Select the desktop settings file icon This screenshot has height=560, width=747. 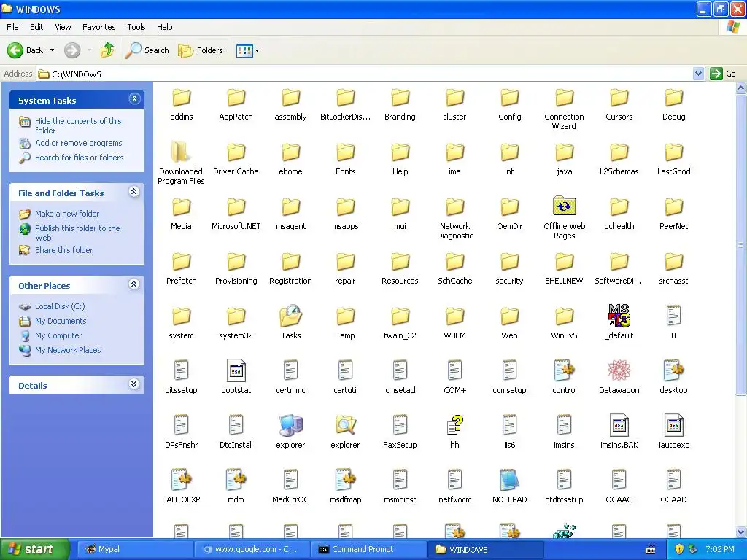click(673, 370)
